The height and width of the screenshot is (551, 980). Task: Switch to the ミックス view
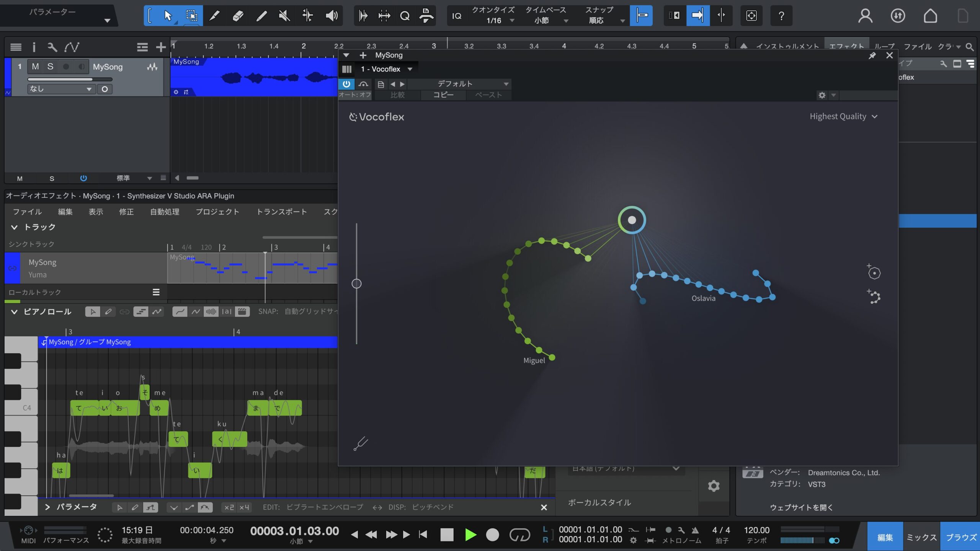[921, 537]
